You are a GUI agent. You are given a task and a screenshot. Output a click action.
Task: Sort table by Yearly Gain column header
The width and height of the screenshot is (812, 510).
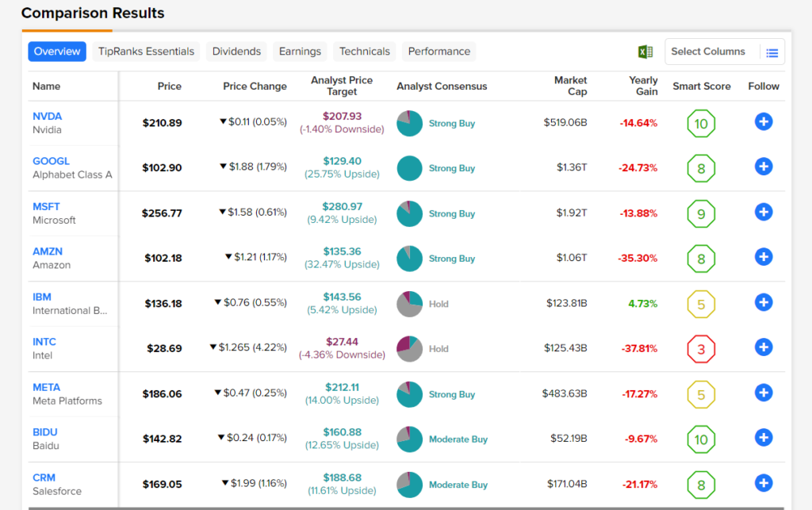643,86
